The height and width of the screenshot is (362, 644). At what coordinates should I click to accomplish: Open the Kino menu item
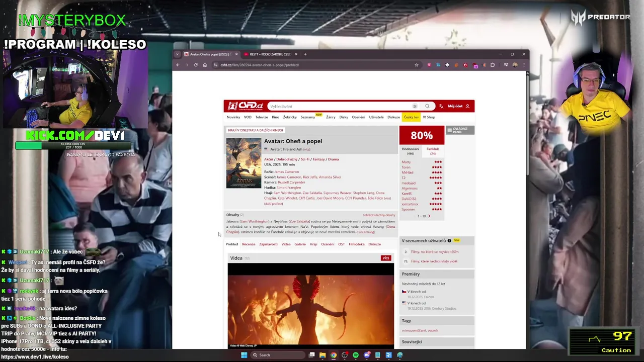pyautogui.click(x=275, y=117)
